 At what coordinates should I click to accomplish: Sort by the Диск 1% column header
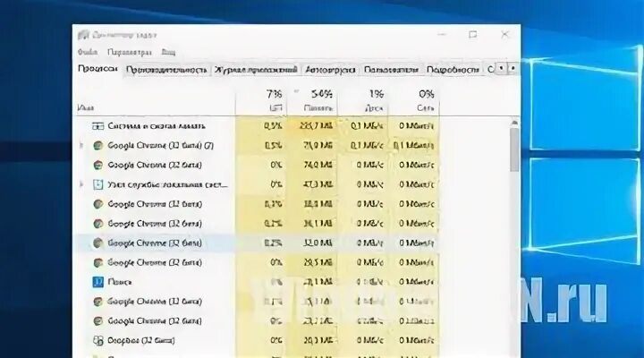point(363,101)
